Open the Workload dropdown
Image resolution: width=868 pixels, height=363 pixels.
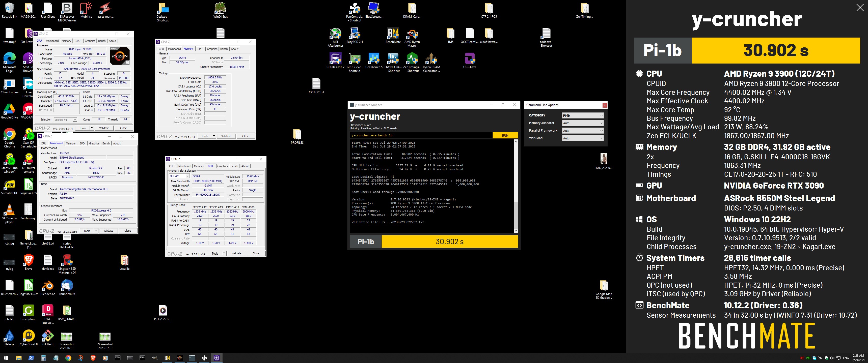coord(583,138)
